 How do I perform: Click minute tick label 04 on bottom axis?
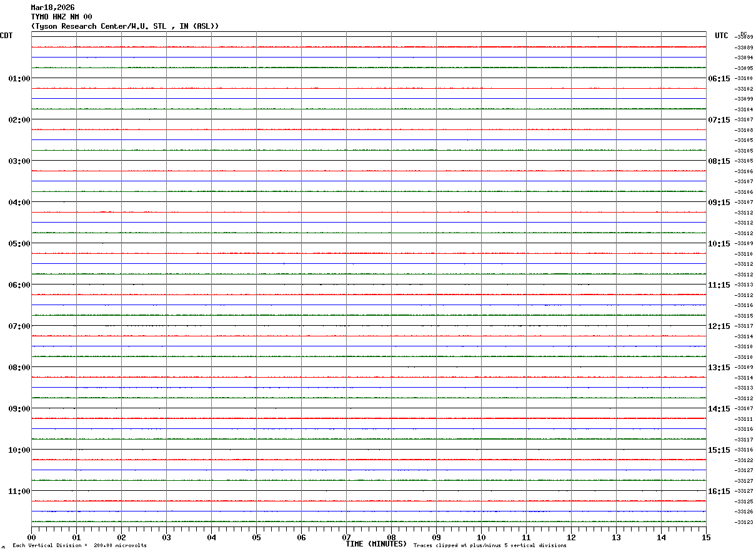click(x=211, y=538)
